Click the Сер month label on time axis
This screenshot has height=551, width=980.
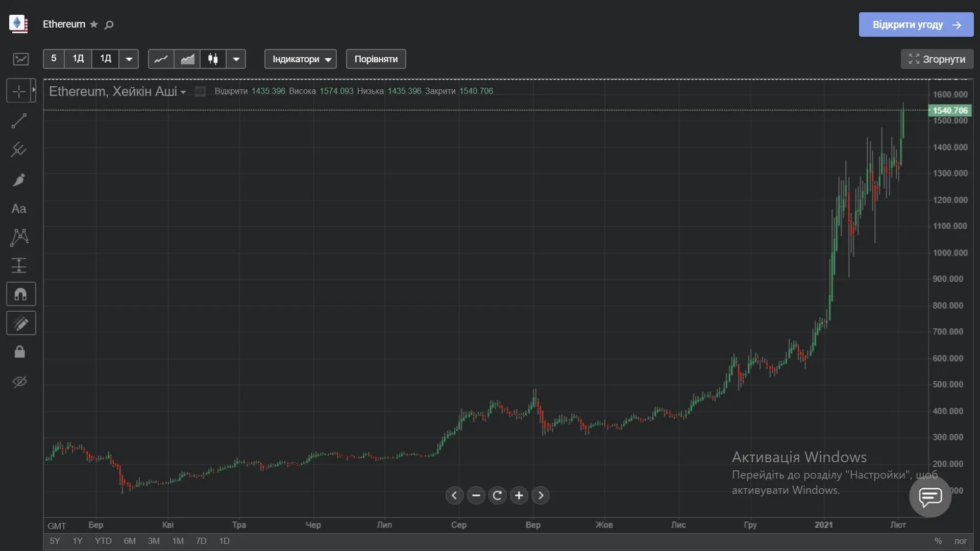458,524
